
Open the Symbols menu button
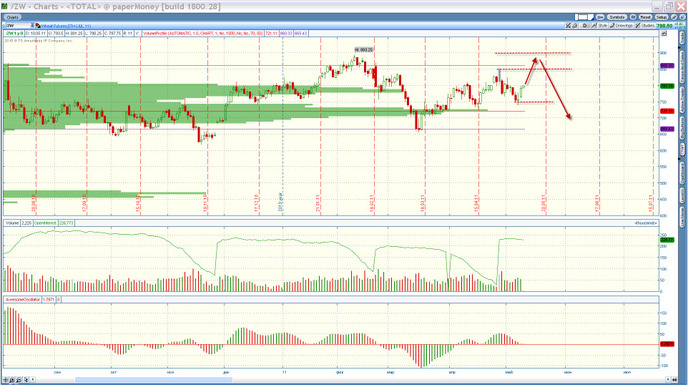click(x=617, y=17)
